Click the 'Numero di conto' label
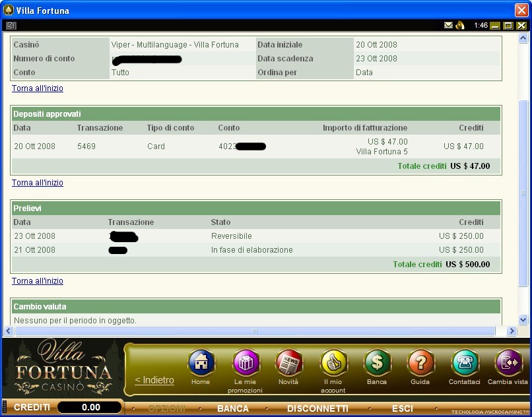 [44, 59]
